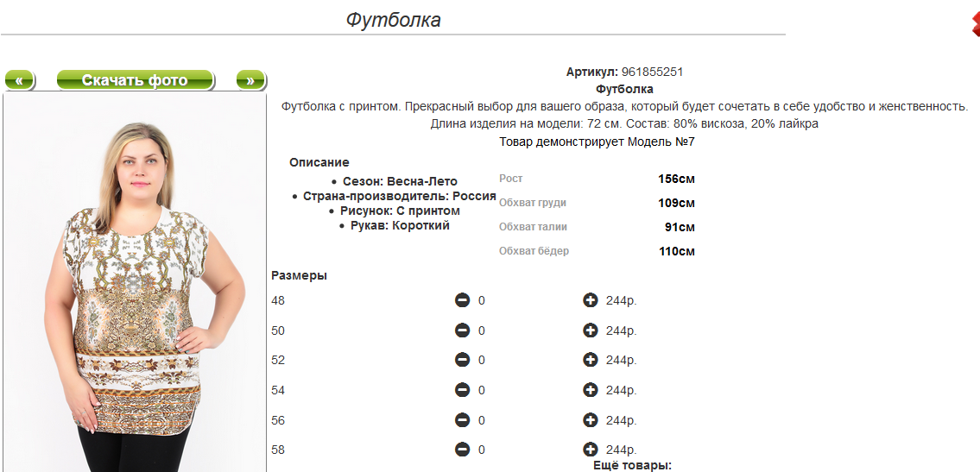Click minus icon for size 52
980x472 pixels.
pyautogui.click(x=463, y=360)
